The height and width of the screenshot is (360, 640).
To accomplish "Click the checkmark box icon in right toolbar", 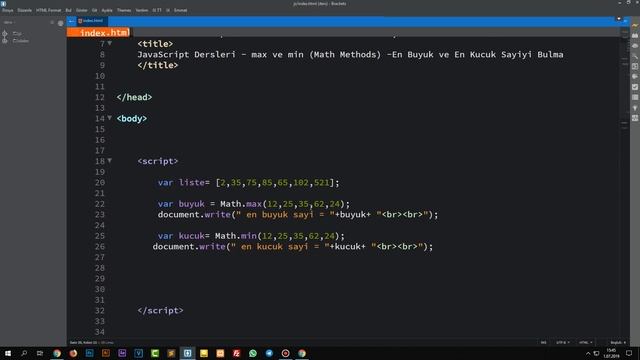I will pyautogui.click(x=635, y=87).
